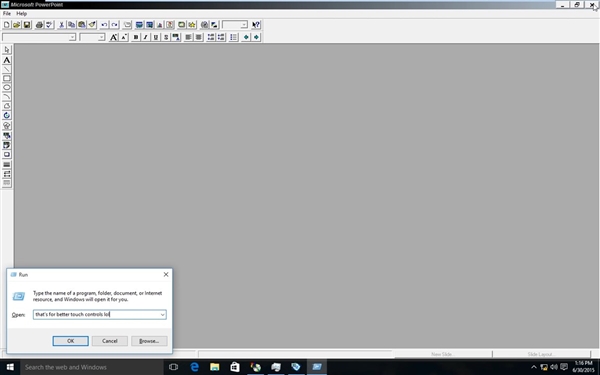Click the Line Style tool icon
The image size is (600, 375).
click(7, 165)
